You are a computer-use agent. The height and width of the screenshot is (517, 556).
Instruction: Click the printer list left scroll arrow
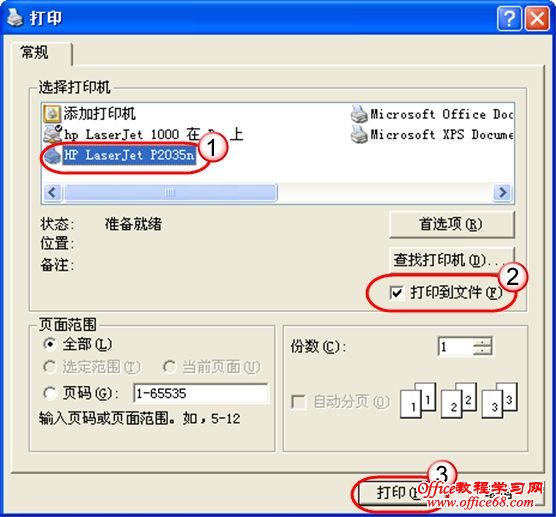[52, 193]
